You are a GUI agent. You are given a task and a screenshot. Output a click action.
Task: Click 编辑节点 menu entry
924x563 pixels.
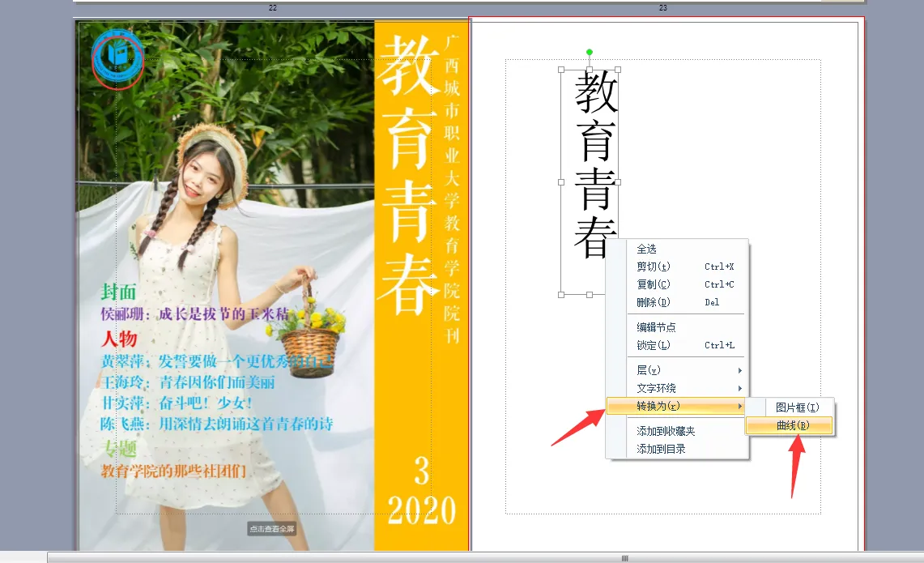677,327
